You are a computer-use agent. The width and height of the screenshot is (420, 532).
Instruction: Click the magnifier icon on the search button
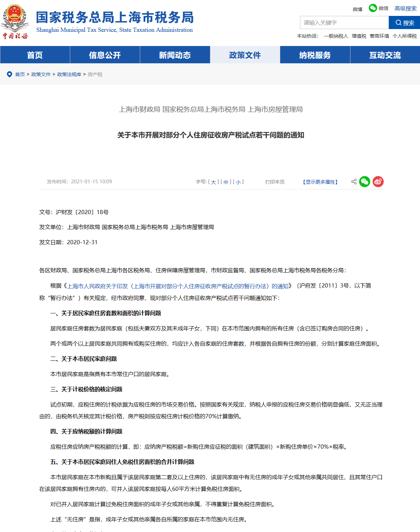point(398,22)
